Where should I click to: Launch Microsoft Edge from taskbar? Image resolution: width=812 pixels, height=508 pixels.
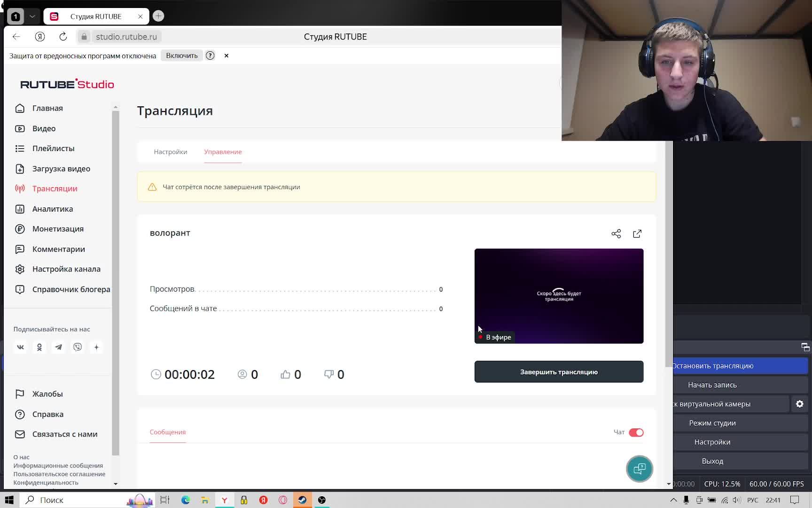pos(186,500)
